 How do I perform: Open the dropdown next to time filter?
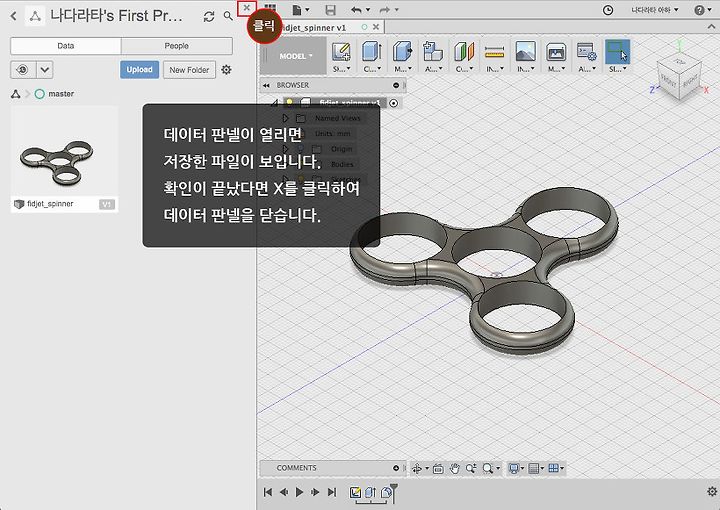click(x=45, y=70)
